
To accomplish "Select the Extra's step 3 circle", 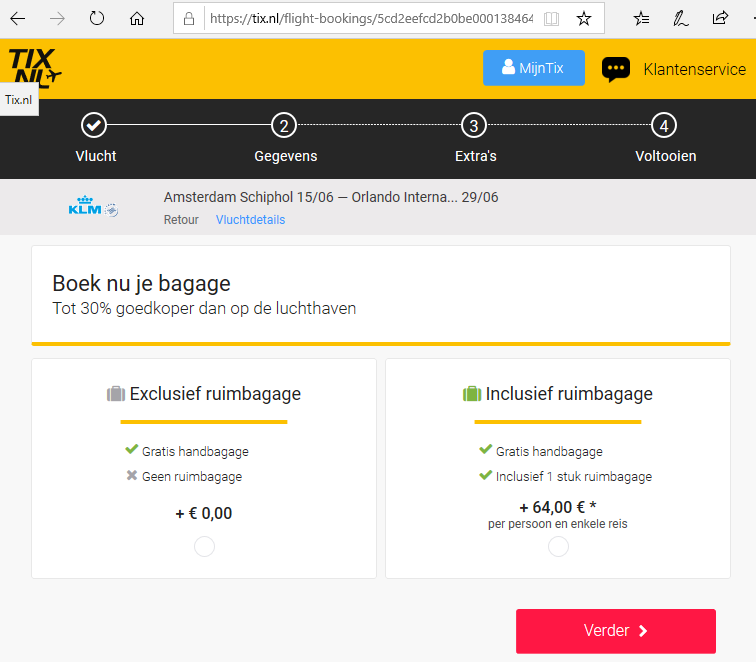I will [x=474, y=125].
